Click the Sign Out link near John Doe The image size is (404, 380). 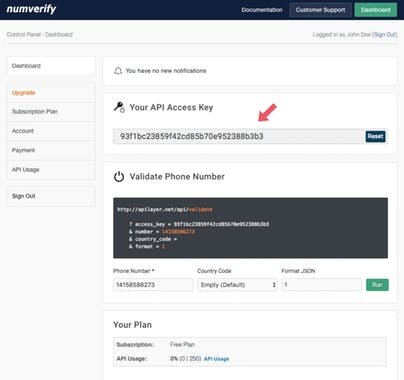[385, 34]
